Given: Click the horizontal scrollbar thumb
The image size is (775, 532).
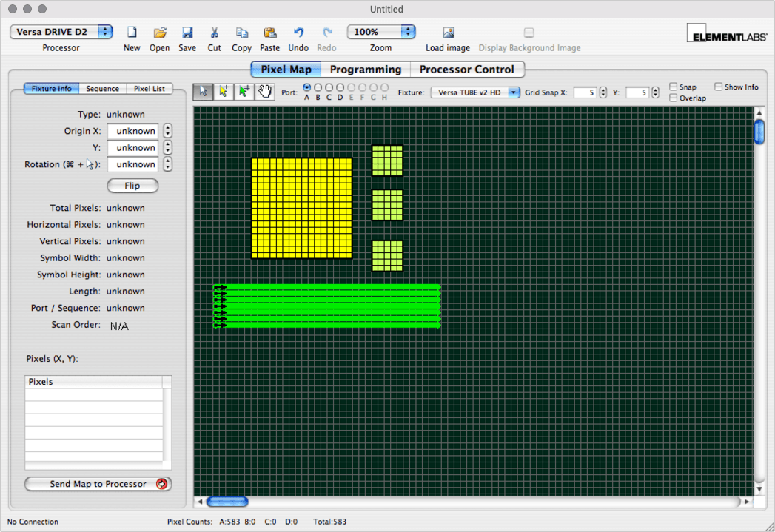Looking at the screenshot, I should (227, 502).
